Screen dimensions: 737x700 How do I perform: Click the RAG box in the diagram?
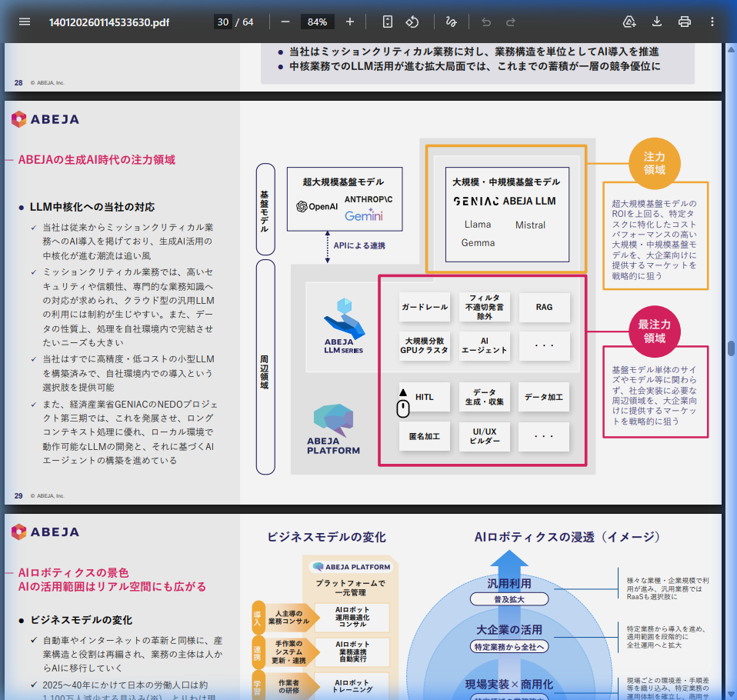[x=544, y=307]
